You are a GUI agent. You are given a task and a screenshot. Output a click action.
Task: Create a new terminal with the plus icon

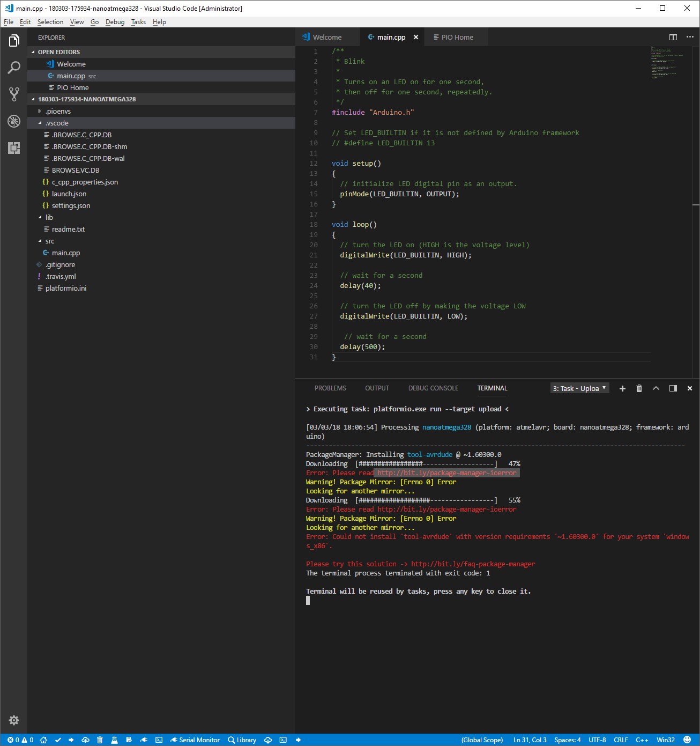[622, 388]
